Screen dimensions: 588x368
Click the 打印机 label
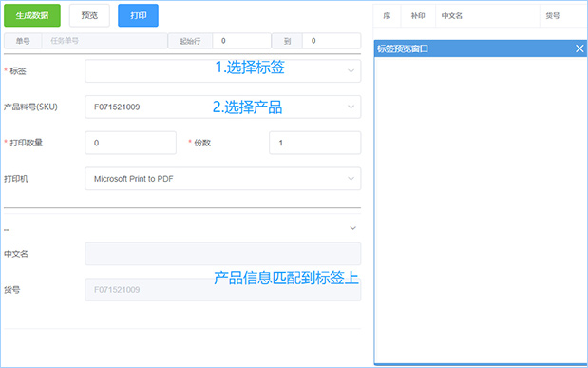[x=16, y=179]
